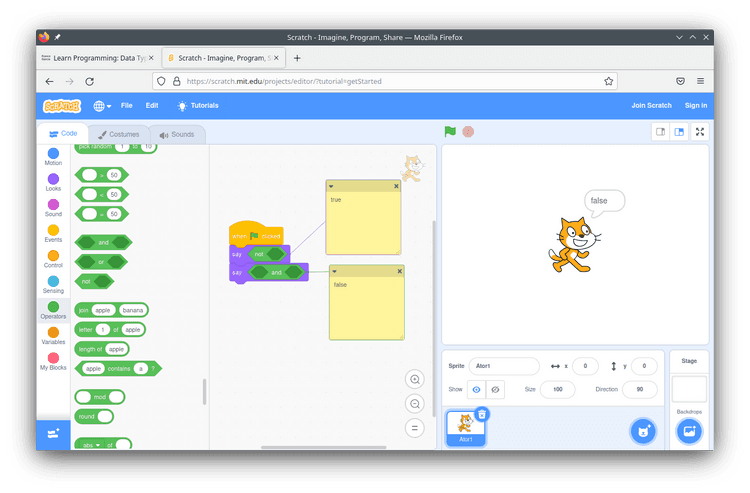Zoom in on the code workspace
This screenshot has height=493, width=750.
click(415, 379)
